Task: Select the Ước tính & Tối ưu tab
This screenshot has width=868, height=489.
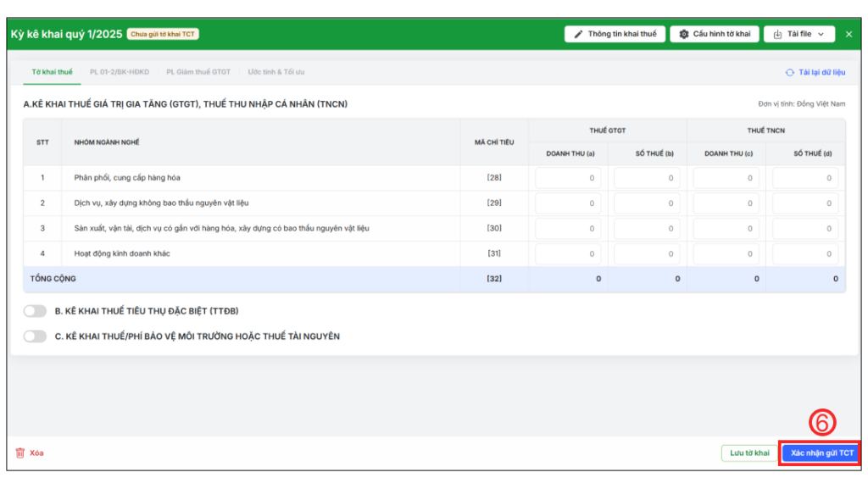Action: 276,72
